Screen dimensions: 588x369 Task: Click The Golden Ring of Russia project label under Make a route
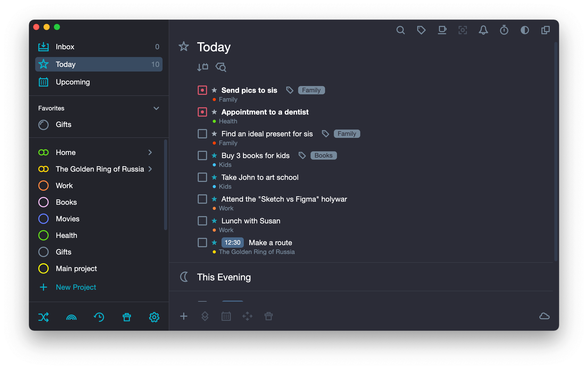coord(257,252)
